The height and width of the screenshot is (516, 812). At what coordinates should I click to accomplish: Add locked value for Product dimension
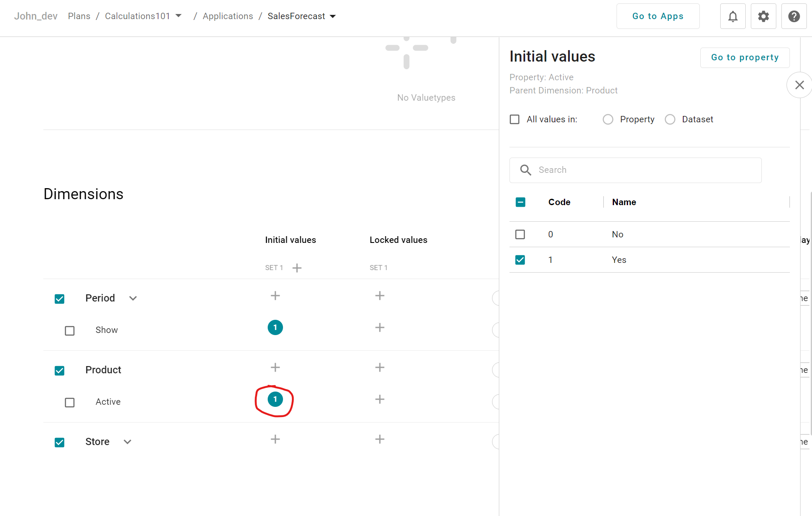tap(380, 367)
